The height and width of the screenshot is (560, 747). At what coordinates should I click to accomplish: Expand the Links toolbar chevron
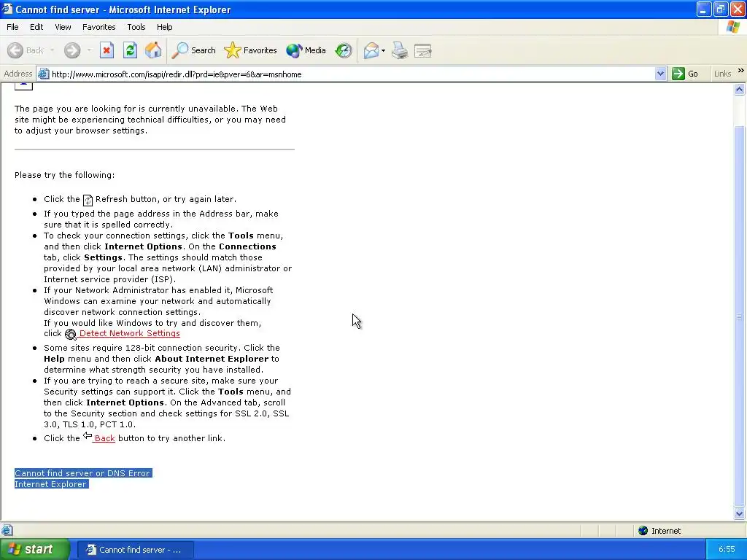(741, 71)
